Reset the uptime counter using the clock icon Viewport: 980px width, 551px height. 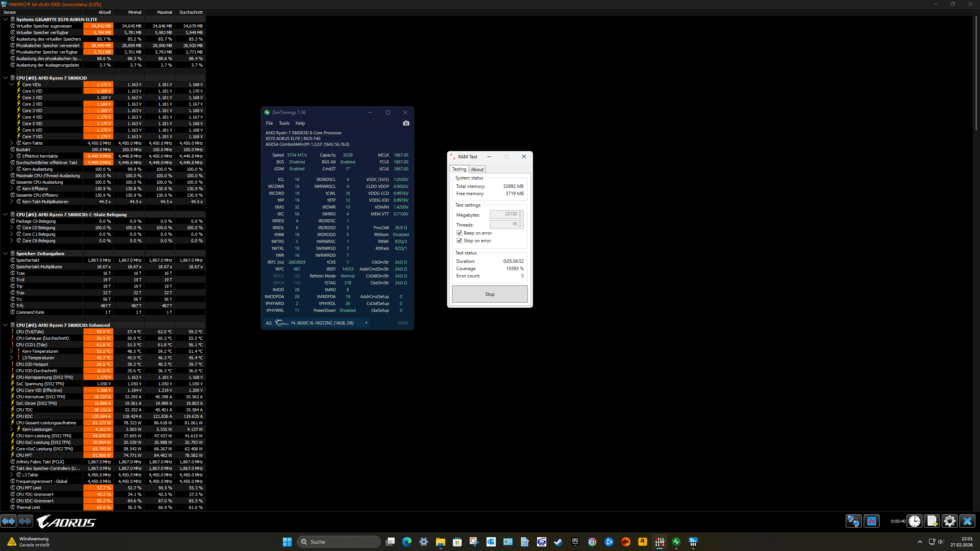[x=915, y=521]
